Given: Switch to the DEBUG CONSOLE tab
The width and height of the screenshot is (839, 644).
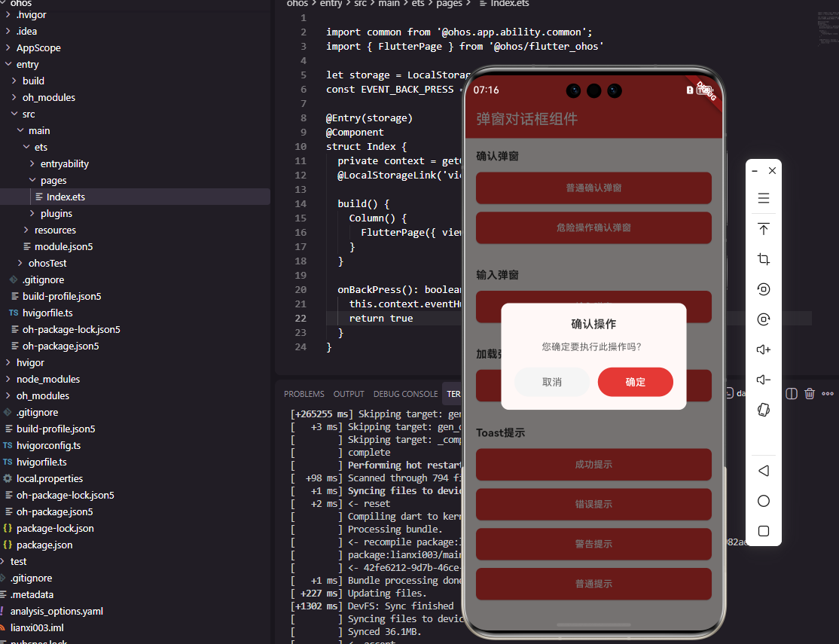Looking at the screenshot, I should 406,394.
